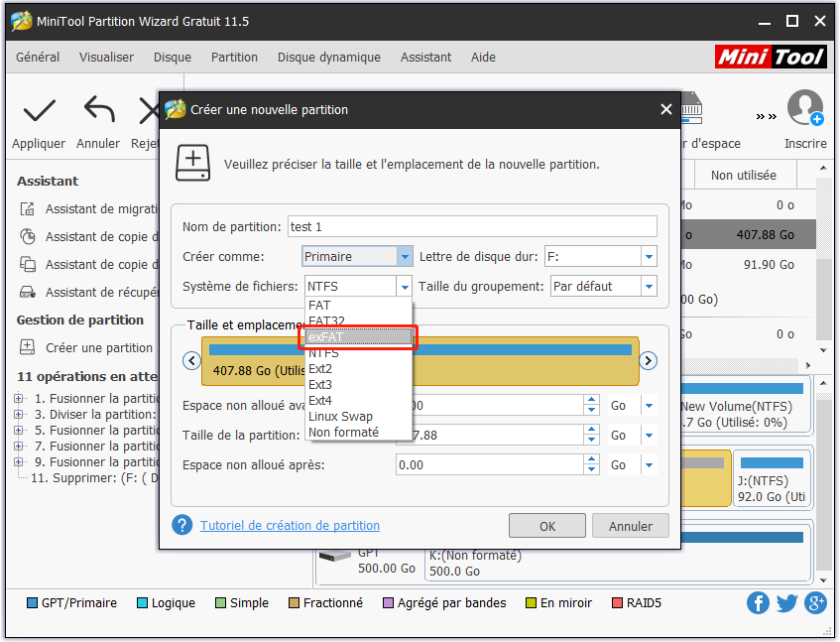
Task: Select Ext3 in the file system list
Action: tap(358, 385)
